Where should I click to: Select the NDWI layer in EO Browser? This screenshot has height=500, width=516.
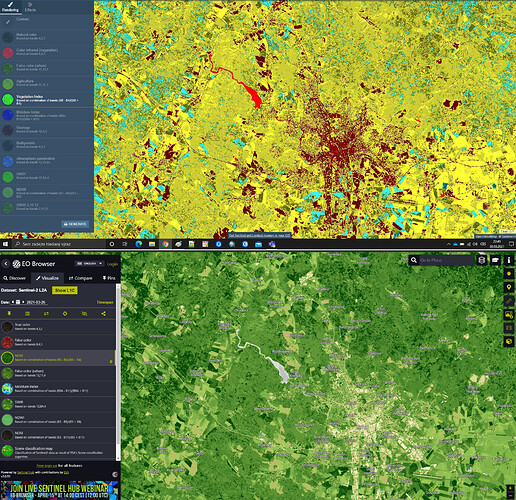pyautogui.click(x=58, y=419)
